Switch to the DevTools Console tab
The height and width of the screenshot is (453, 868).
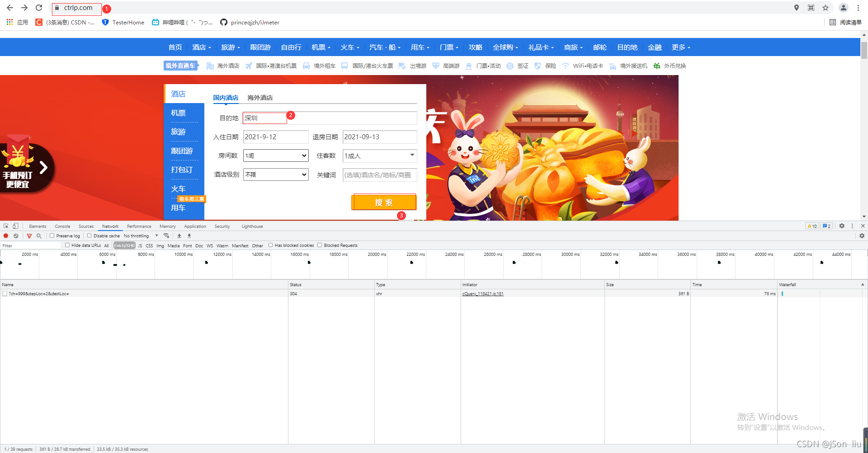pyautogui.click(x=62, y=226)
